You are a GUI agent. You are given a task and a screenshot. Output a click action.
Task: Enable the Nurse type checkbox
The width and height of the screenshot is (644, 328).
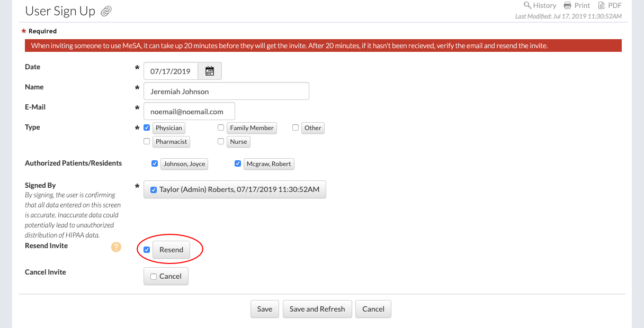[221, 142]
